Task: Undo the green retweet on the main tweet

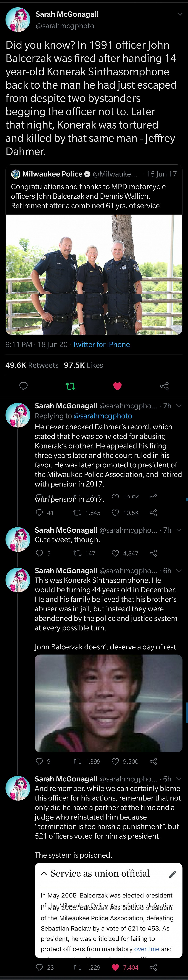Action: coord(70,386)
